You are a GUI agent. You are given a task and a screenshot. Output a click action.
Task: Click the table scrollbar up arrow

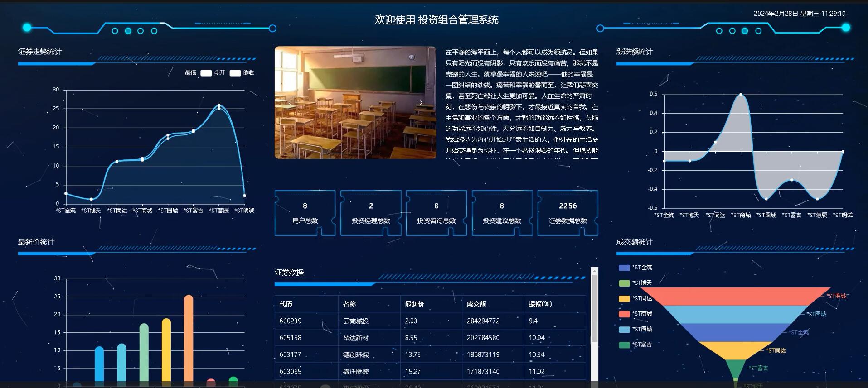click(x=594, y=271)
